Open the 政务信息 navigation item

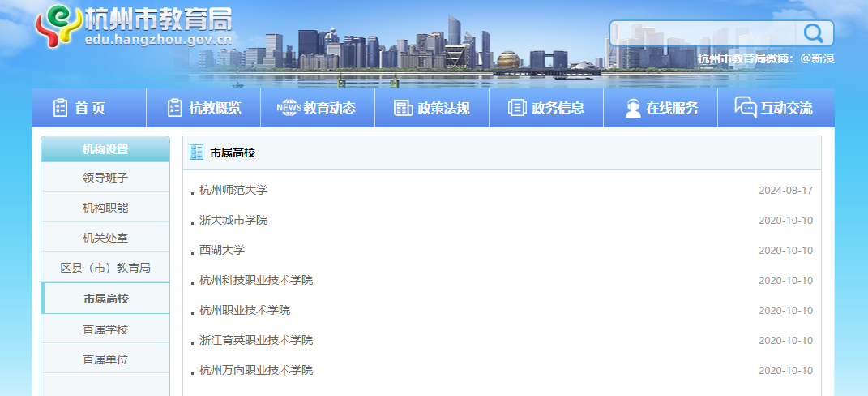(545, 108)
